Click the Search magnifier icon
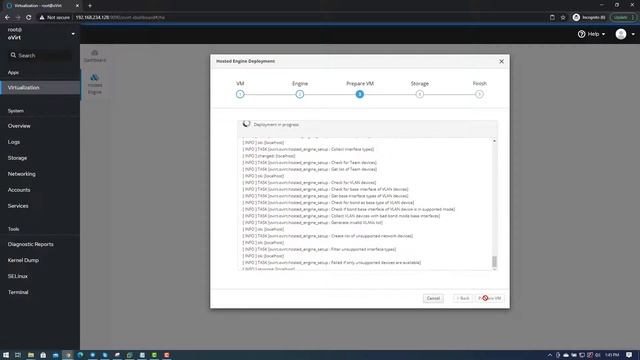 pos(13,55)
